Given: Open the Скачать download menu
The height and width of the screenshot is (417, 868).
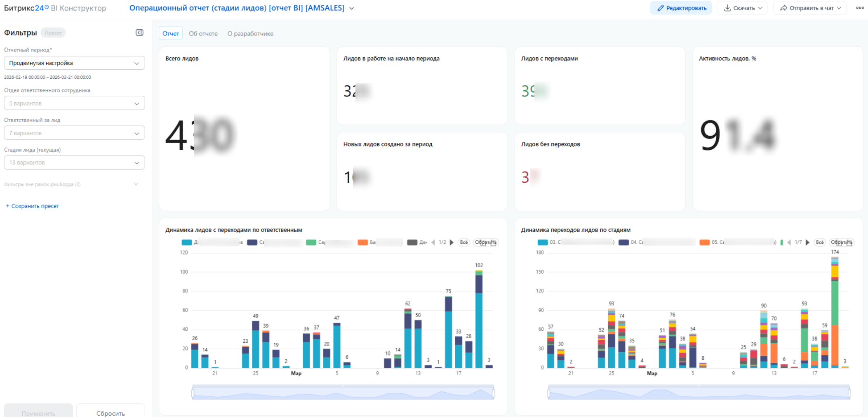Looking at the screenshot, I should [742, 8].
